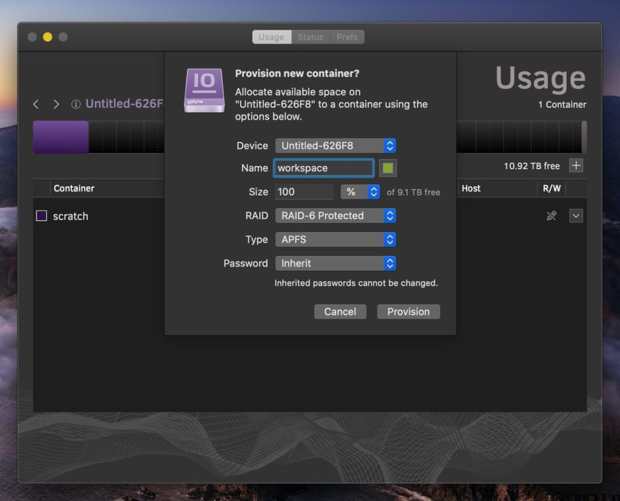
Task: Switch to the Usage tab
Action: pos(272,37)
